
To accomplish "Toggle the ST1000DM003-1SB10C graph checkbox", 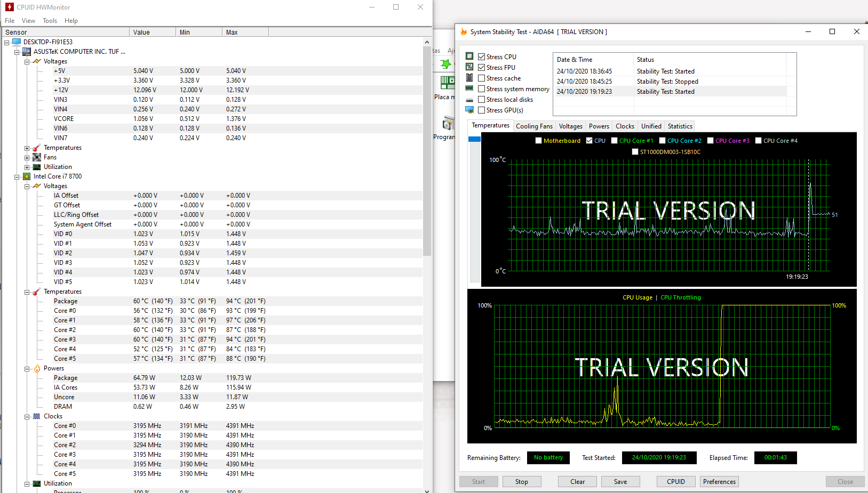I will 635,152.
